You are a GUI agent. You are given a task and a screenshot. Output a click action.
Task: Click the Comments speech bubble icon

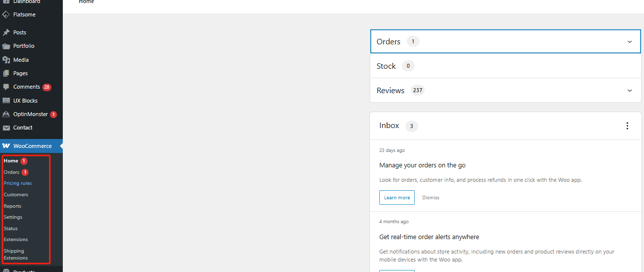click(6, 87)
